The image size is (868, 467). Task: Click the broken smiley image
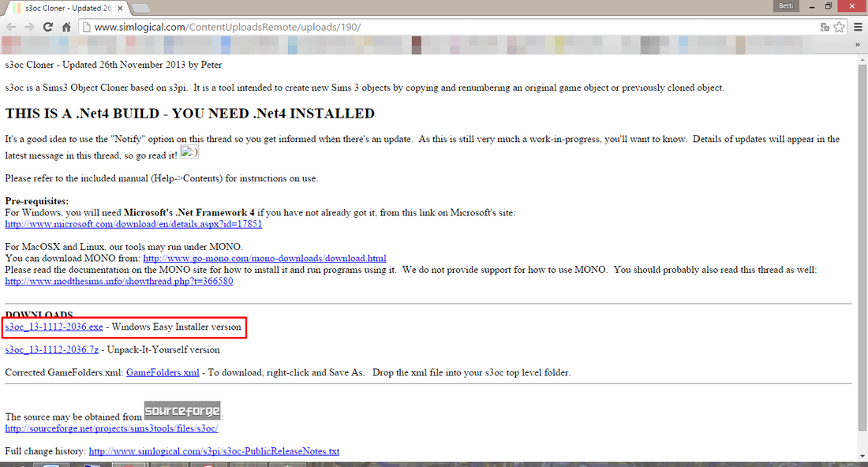[x=189, y=151]
